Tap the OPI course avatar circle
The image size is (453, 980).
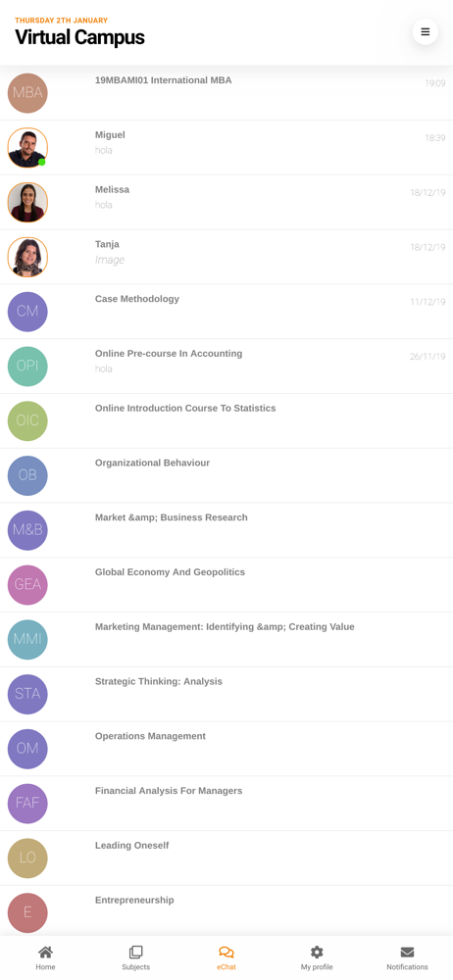coord(27,367)
